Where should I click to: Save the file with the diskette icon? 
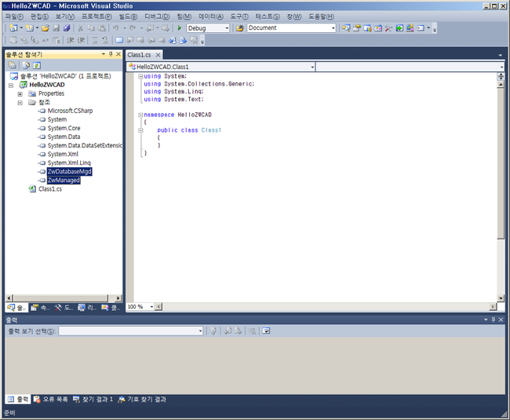56,28
